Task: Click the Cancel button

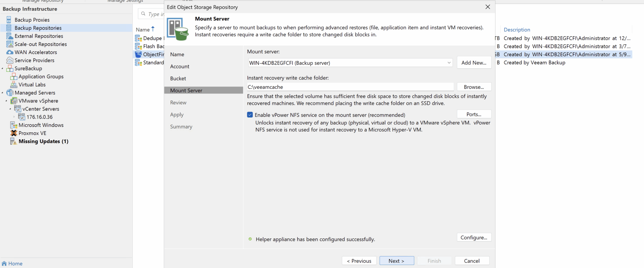Action: (472, 261)
